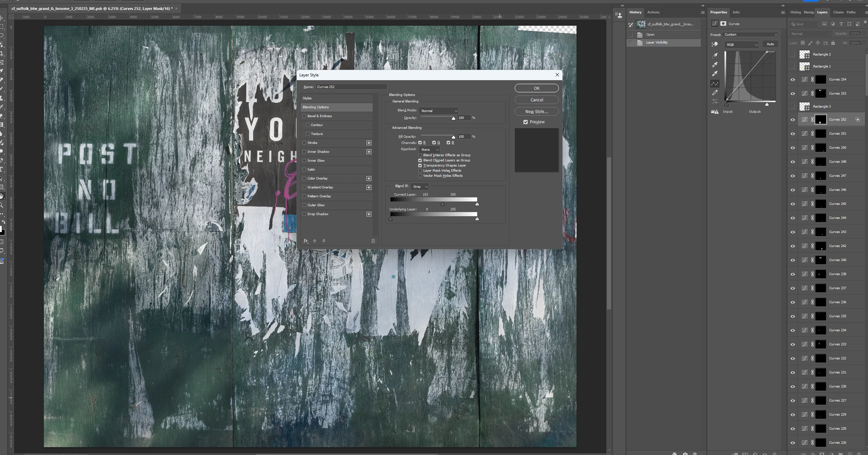
Task: Click the delete effect trash icon
Action: [x=373, y=241]
